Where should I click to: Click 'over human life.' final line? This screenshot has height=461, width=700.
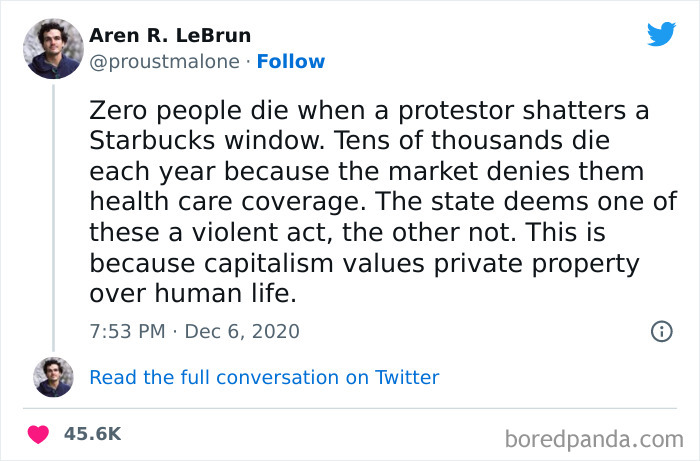pos(191,296)
